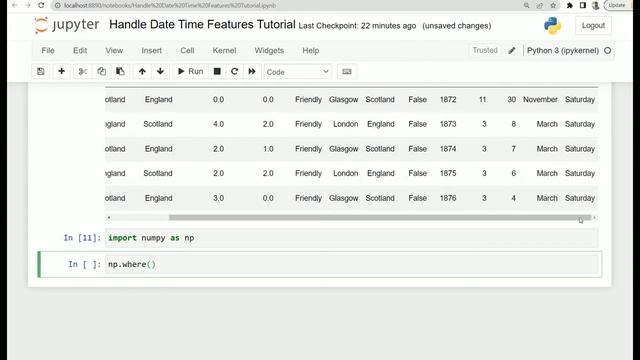Restart the kernel icon
Image resolution: width=640 pixels, height=360 pixels.
point(234,71)
